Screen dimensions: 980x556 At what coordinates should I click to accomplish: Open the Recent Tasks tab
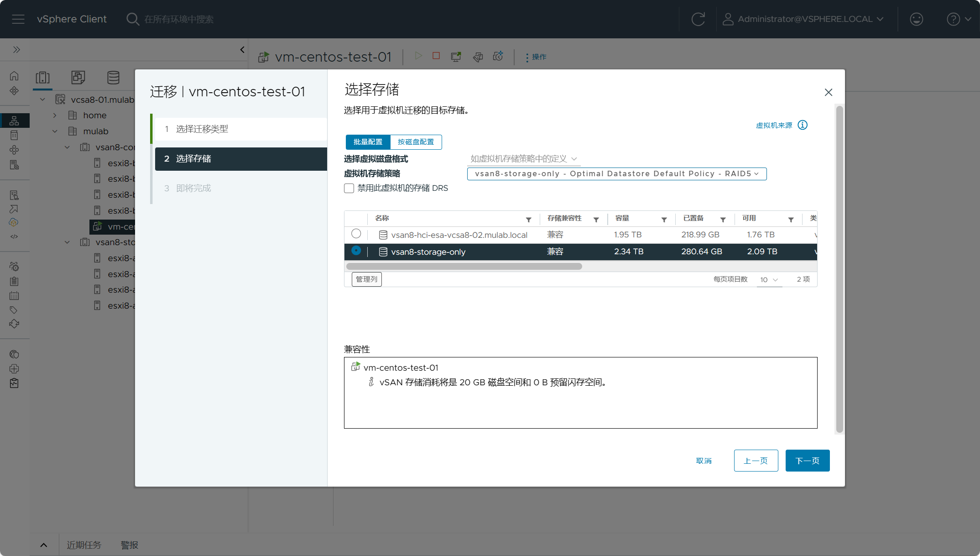click(84, 545)
